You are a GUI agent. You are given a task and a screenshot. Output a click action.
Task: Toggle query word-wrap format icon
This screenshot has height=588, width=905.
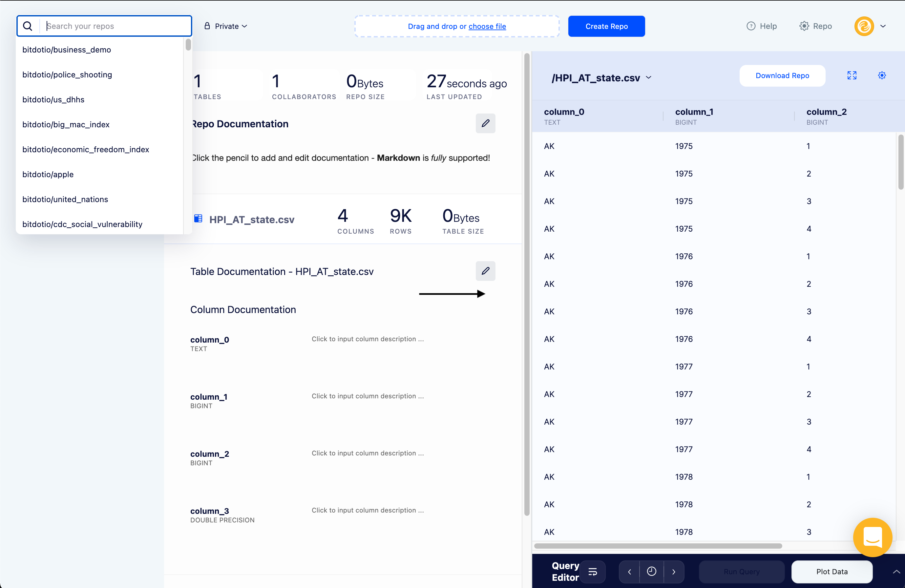[x=592, y=571]
